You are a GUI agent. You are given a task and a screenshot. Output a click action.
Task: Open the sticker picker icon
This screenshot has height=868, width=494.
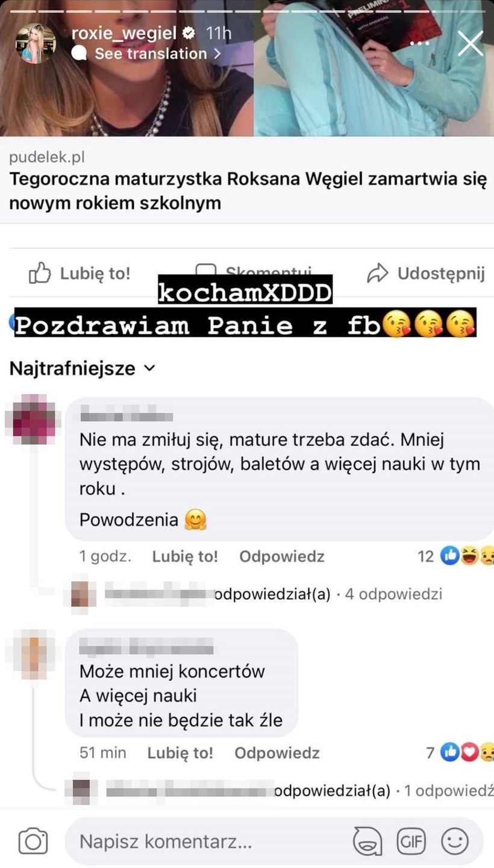pos(367,841)
